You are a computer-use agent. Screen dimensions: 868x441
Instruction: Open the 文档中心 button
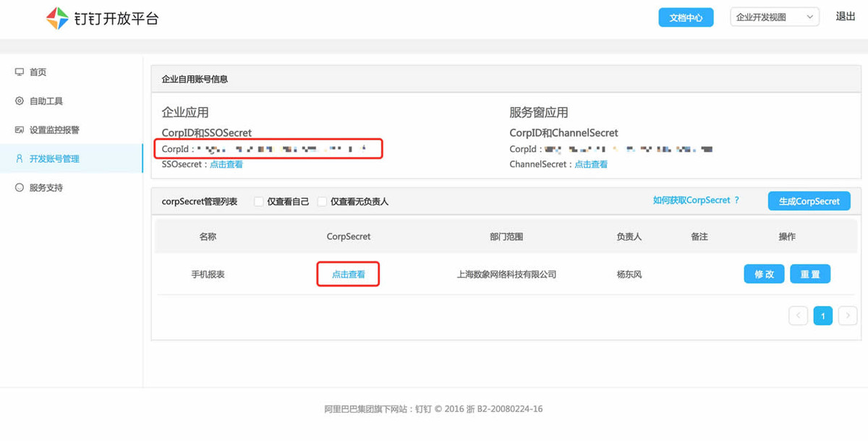point(686,17)
